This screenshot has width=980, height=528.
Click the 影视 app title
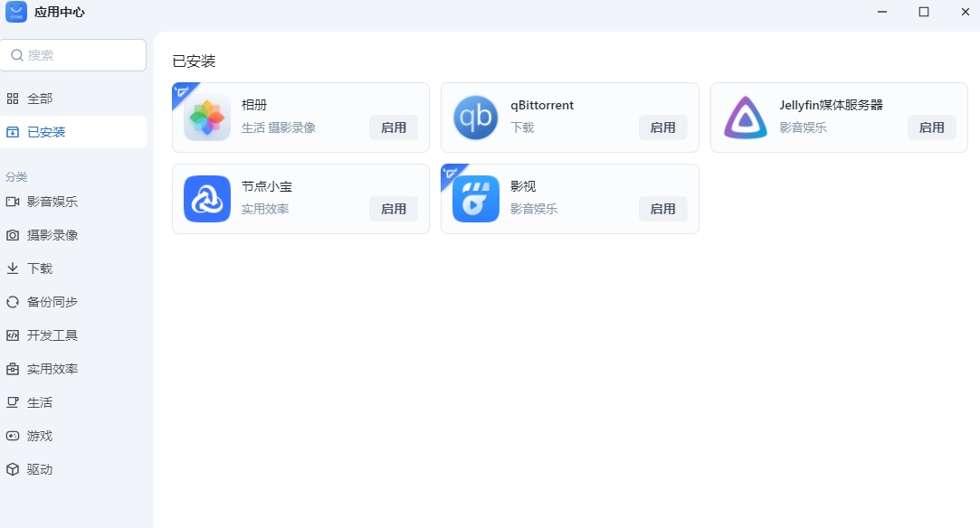(523, 186)
